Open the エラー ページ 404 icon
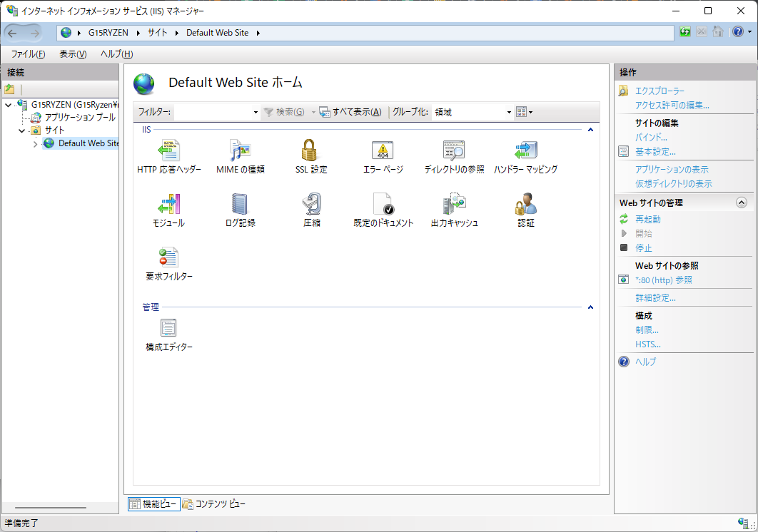758x532 pixels. [383, 150]
